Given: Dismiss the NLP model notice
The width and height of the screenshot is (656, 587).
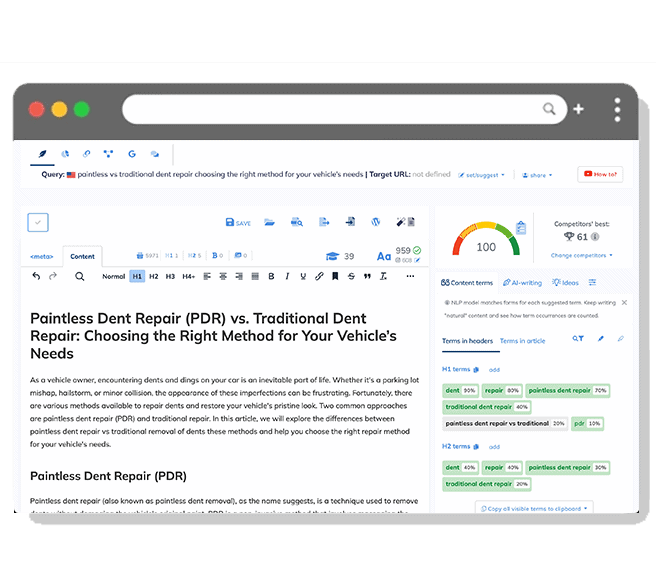Looking at the screenshot, I should point(624,302).
